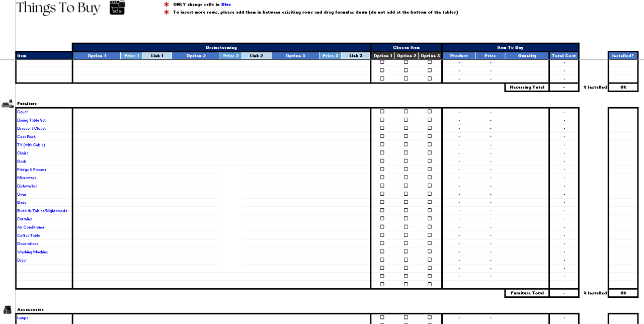Check the Option 2 box for Dining Table Set
Viewport: 644px width, 324px height.
[406, 120]
